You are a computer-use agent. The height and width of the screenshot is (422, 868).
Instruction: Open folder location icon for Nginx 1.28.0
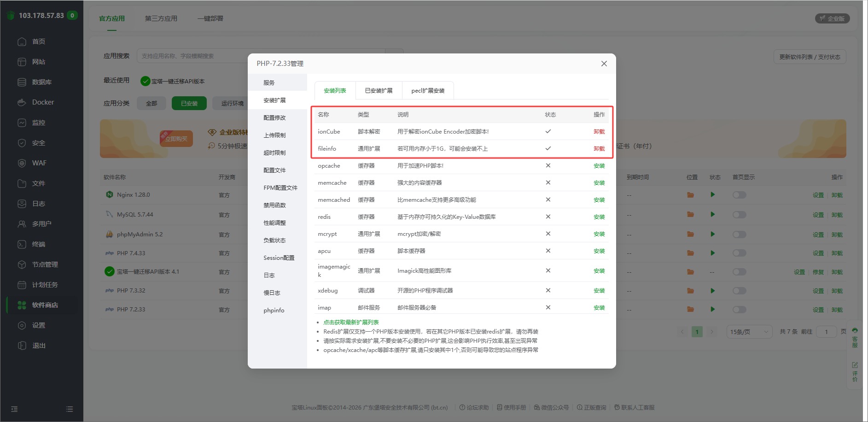coord(690,195)
